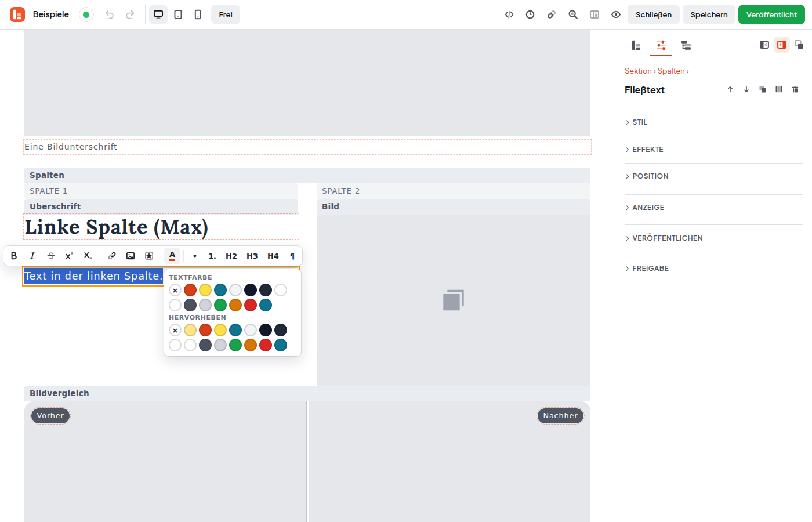Undo the last change
Image resolution: width=812 pixels, height=522 pixels.
point(110,14)
